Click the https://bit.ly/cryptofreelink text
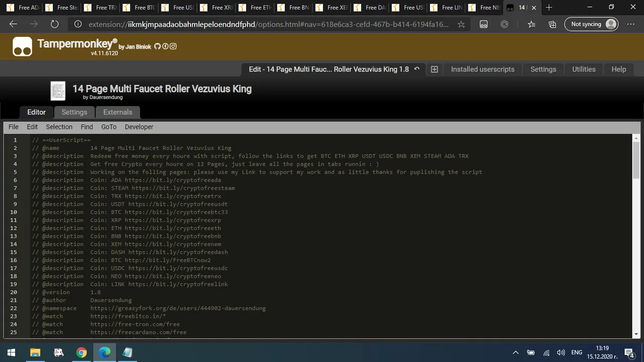The image size is (644, 362). pyautogui.click(x=178, y=284)
